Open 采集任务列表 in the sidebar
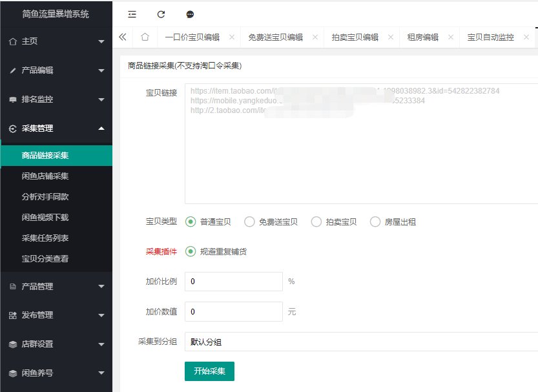Image resolution: width=538 pixels, height=392 pixels. 45,238
